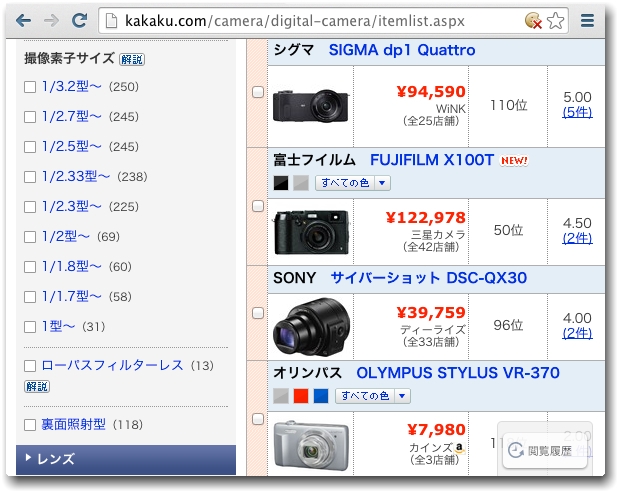Screen dimensions: 619x493
Task: Enable the 裏面照射型 checkbox
Action: 30,425
